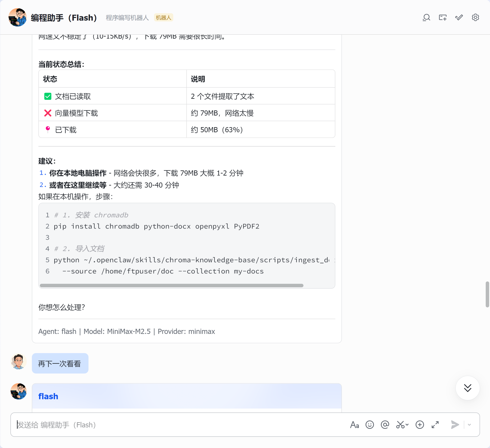Click the send message arrow
Image resolution: width=490 pixels, height=448 pixels.
point(455,425)
